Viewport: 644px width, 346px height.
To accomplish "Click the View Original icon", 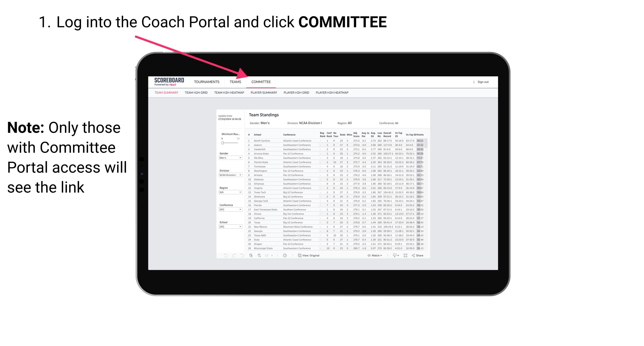I will [299, 256].
